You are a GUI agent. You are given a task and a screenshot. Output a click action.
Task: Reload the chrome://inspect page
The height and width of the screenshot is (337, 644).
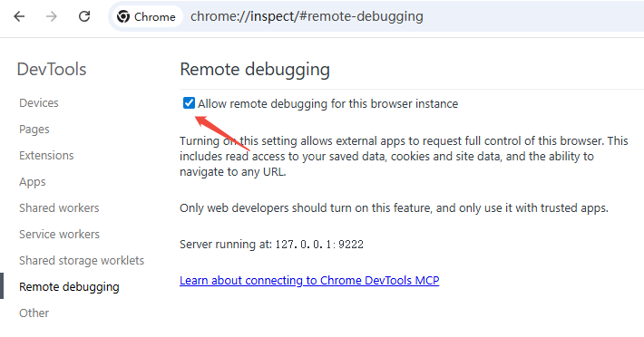coord(84,16)
